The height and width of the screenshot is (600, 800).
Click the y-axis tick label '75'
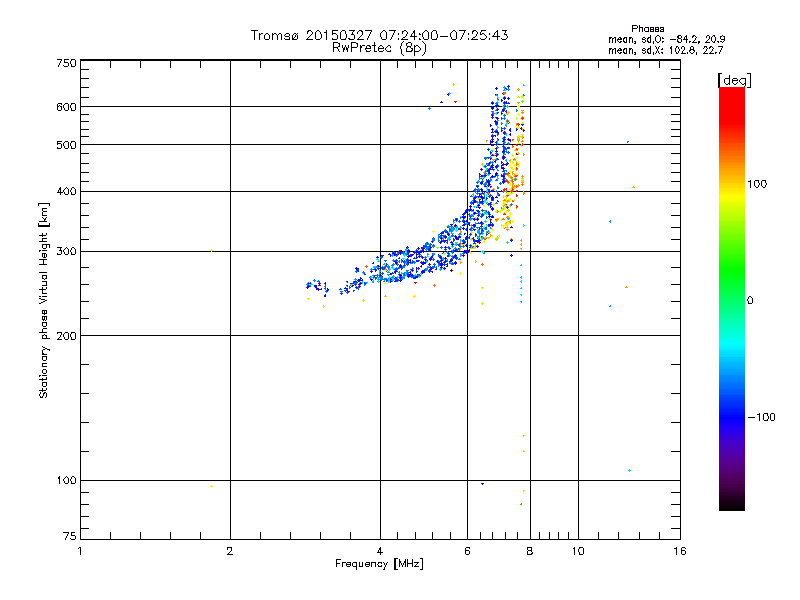(x=69, y=536)
